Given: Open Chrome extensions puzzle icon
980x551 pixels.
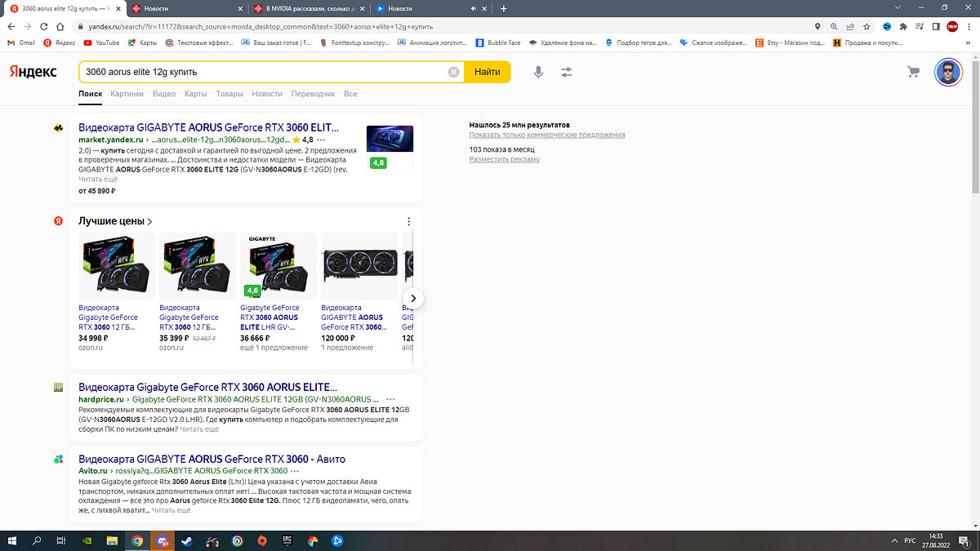Looking at the screenshot, I should click(903, 26).
